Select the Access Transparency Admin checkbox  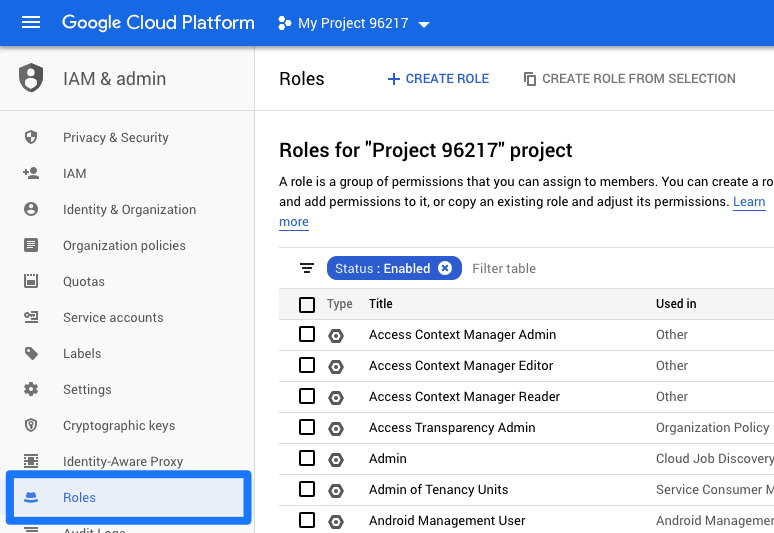coord(307,427)
